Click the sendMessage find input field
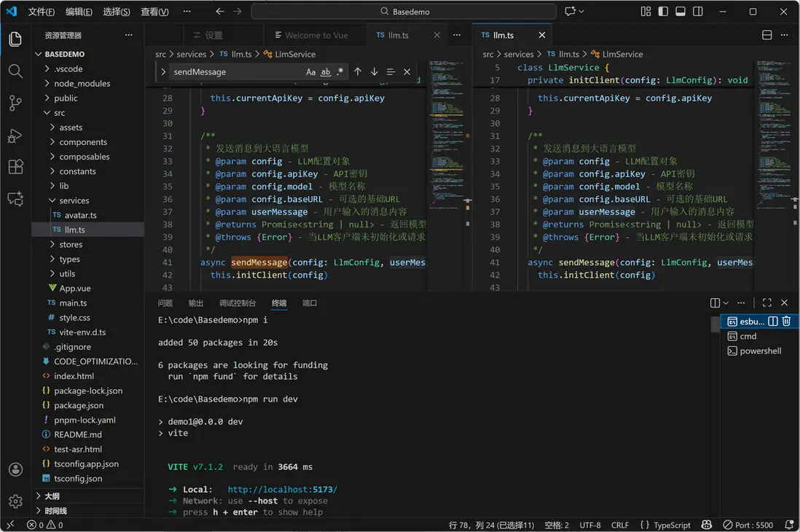 (x=235, y=72)
